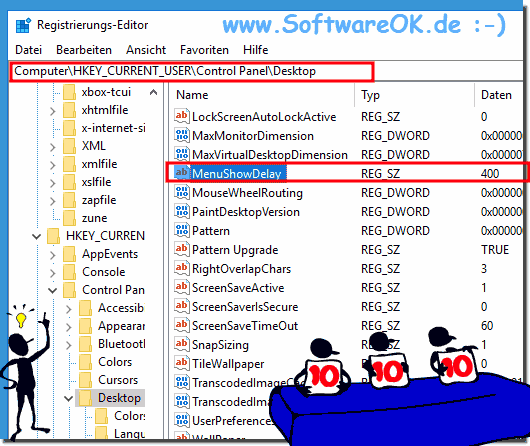
Task: Click the zapfile folder icon
Action: [69, 200]
